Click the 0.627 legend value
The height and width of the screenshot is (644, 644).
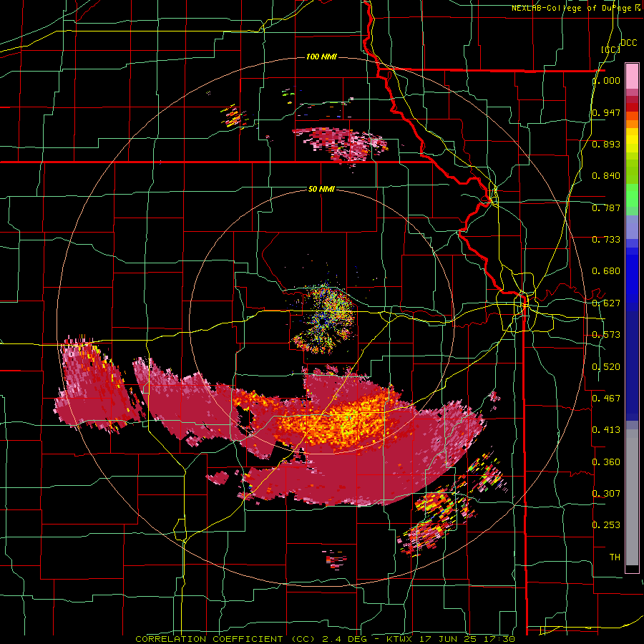coord(606,303)
